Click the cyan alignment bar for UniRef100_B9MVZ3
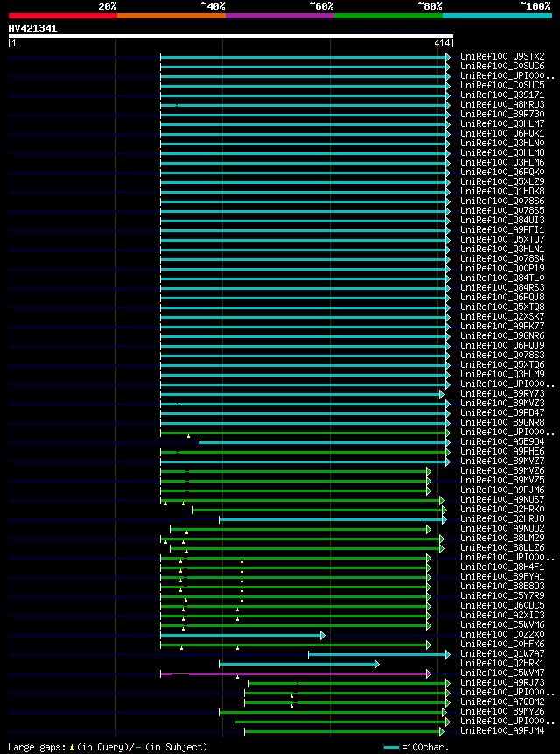 click(305, 404)
